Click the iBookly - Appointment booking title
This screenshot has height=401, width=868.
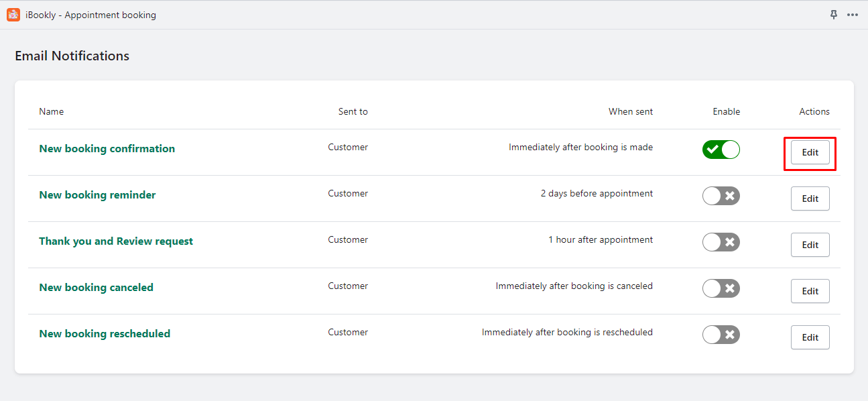(x=90, y=15)
